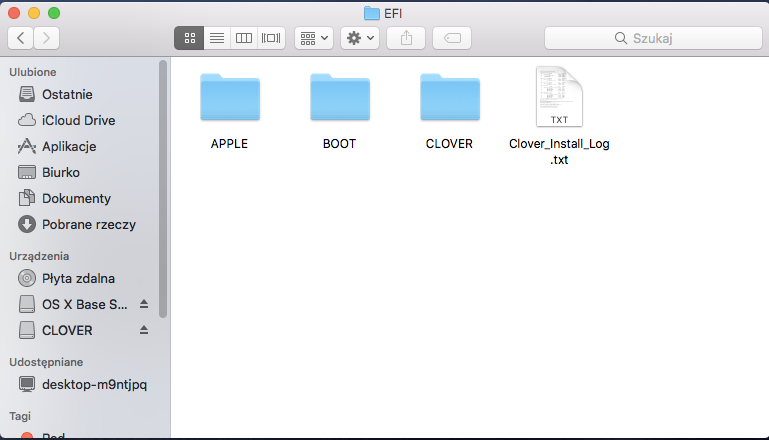This screenshot has width=769, height=440.
Task: Select the APPLE folder
Action: pyautogui.click(x=230, y=111)
